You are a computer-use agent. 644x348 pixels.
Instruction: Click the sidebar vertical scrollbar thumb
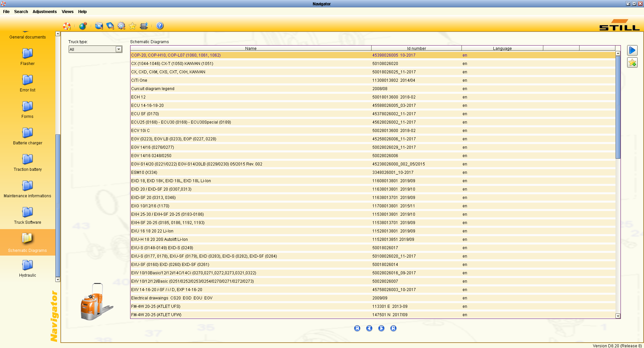click(58, 206)
